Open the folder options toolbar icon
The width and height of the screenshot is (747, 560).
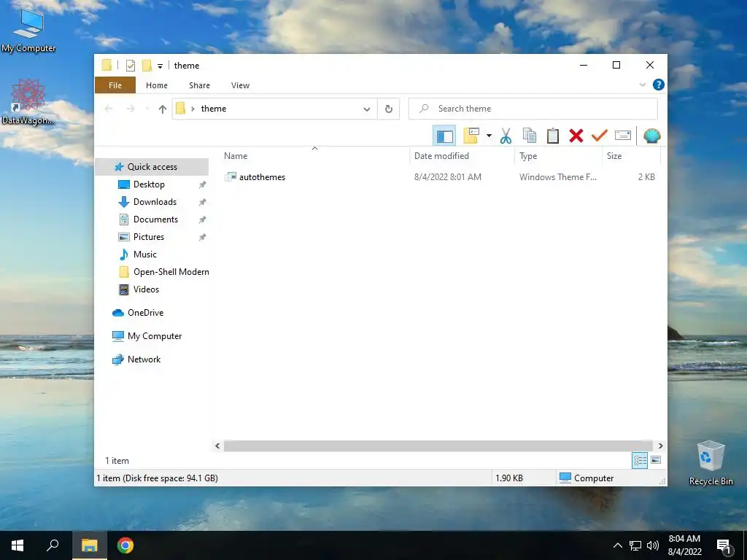tap(471, 136)
